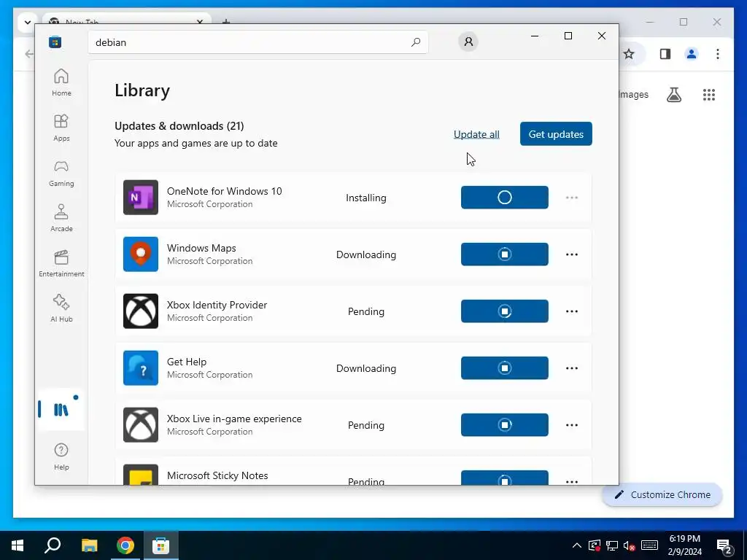Click the muted volume tray icon
The width and height of the screenshot is (747, 560).
coord(629,545)
